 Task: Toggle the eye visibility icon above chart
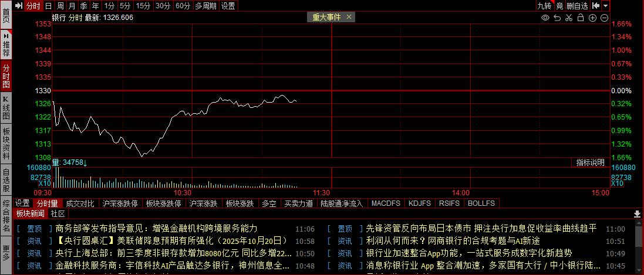pyautogui.click(x=545, y=18)
